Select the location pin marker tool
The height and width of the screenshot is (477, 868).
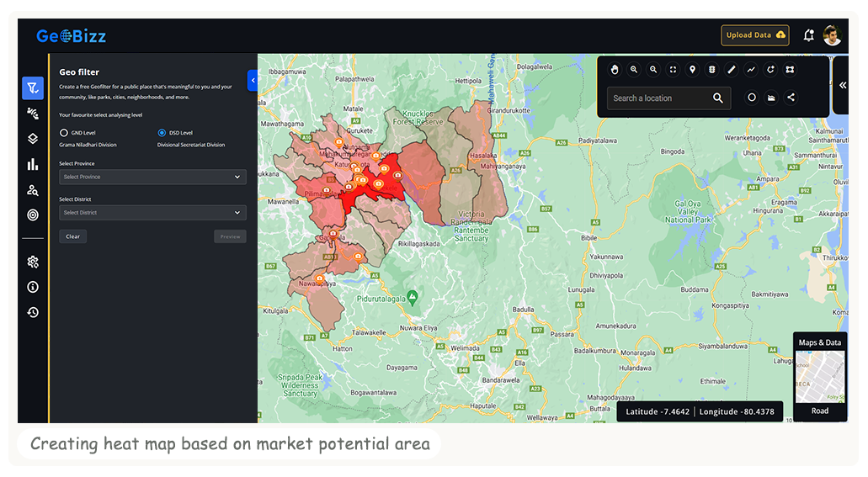pyautogui.click(x=692, y=70)
